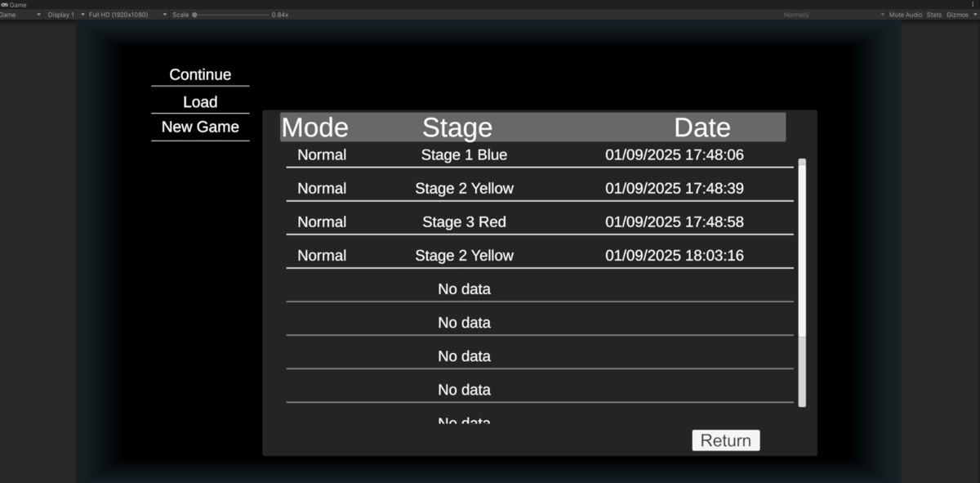Click the Stage column header
The image size is (980, 483).
click(x=457, y=127)
